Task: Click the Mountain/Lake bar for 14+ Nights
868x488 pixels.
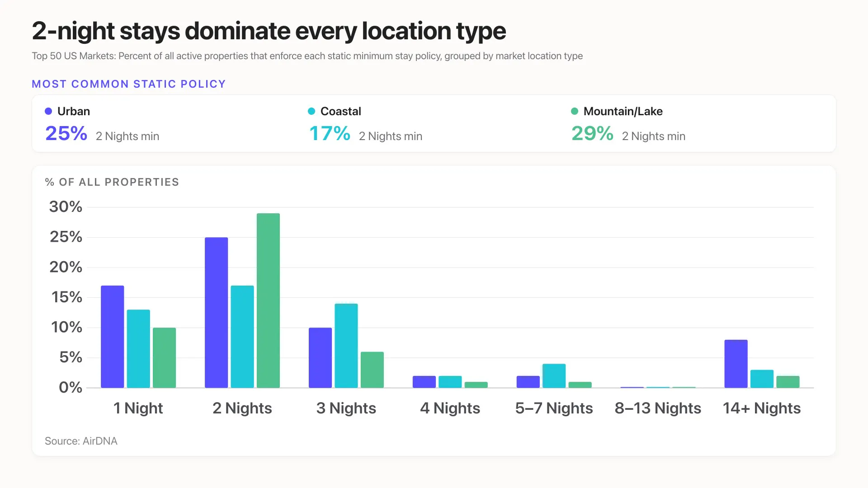Action: [x=788, y=382]
